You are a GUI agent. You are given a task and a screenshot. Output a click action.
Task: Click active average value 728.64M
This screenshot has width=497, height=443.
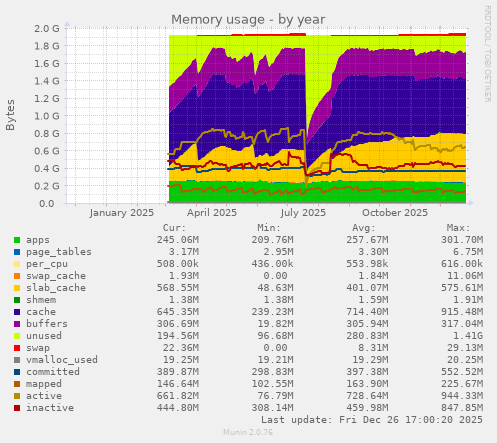pyautogui.click(x=367, y=396)
